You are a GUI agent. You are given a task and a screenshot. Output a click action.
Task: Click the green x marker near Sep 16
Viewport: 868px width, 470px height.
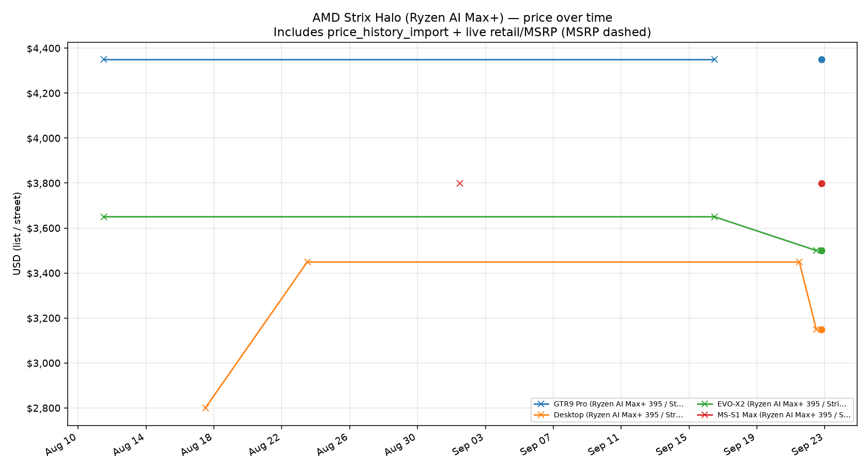click(x=714, y=217)
